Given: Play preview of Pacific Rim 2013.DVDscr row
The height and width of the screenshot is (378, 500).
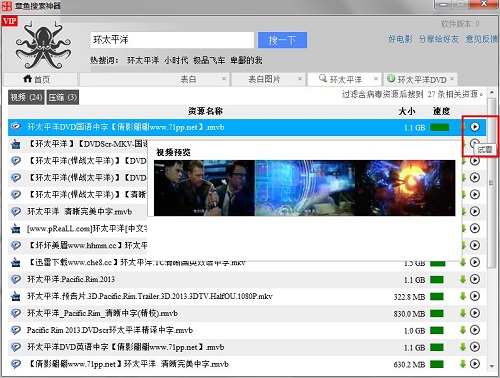Looking at the screenshot, I should 475,330.
